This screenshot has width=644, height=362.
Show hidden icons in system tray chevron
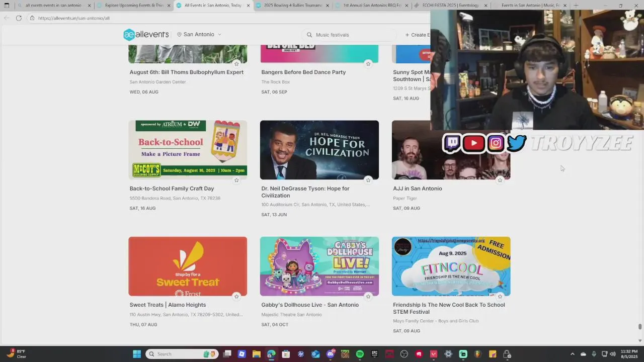[572, 354]
